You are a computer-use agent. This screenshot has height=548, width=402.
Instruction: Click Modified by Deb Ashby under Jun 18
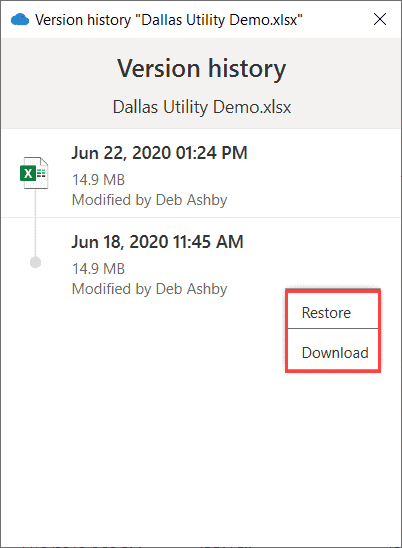(150, 289)
